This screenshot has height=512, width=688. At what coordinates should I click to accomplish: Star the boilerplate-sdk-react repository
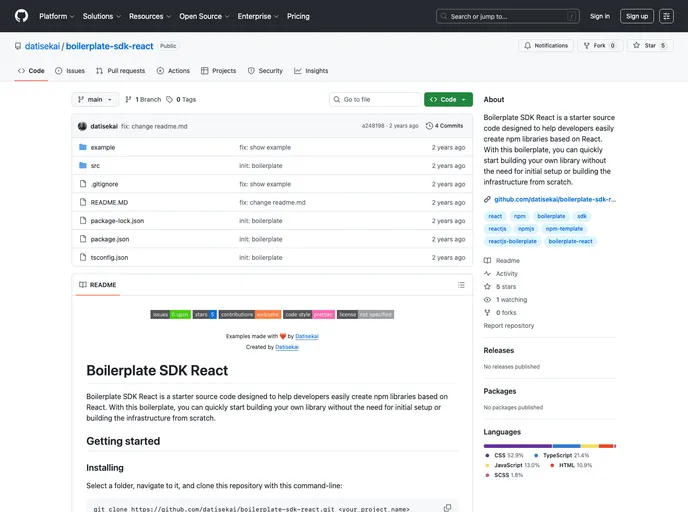tap(650, 46)
